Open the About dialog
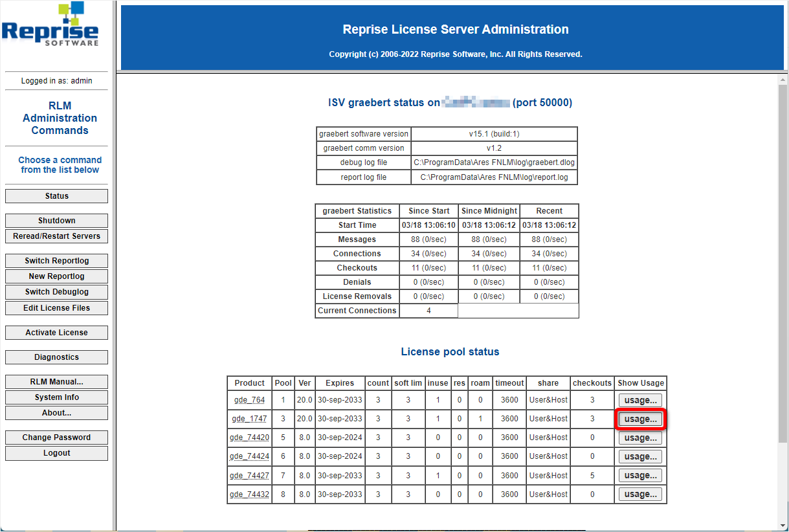This screenshot has height=532, width=789. 57,413
